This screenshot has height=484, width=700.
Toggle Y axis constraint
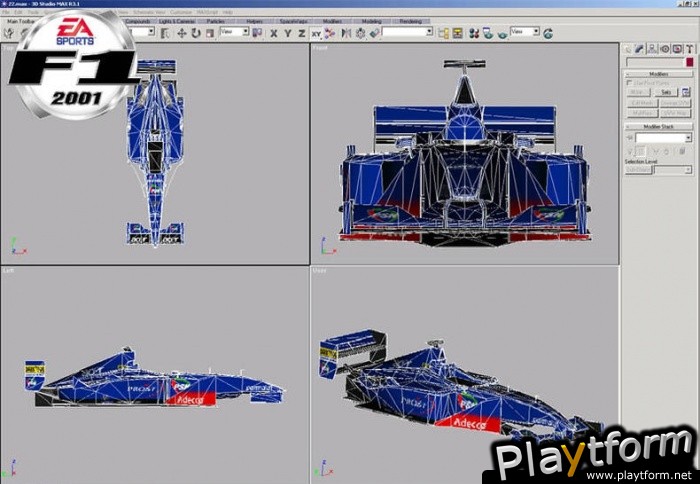tap(288, 33)
